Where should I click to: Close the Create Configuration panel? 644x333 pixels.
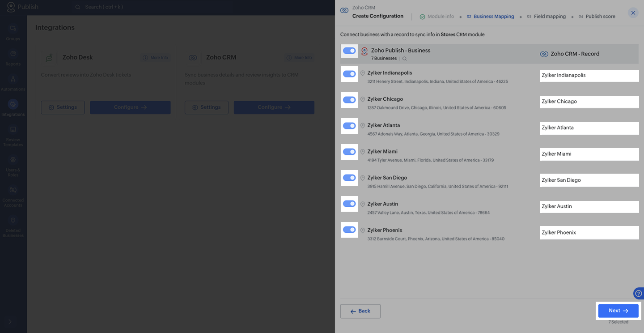coord(633,13)
